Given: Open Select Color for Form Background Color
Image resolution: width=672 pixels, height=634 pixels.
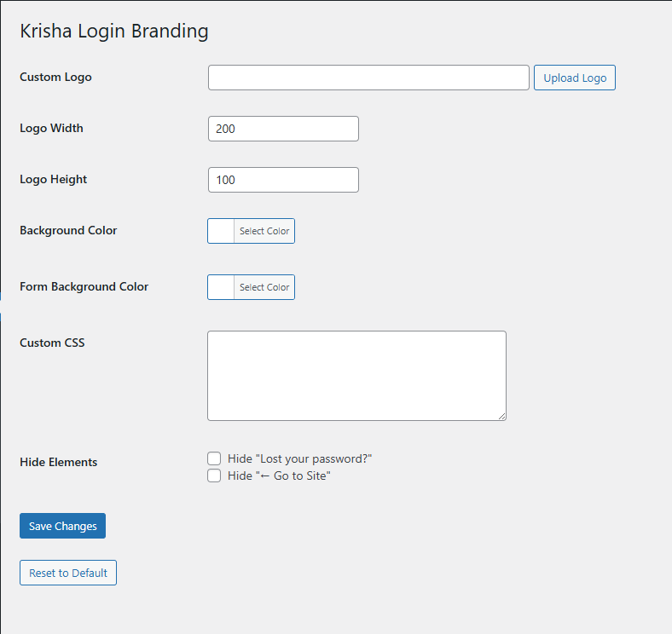Looking at the screenshot, I should (x=264, y=287).
